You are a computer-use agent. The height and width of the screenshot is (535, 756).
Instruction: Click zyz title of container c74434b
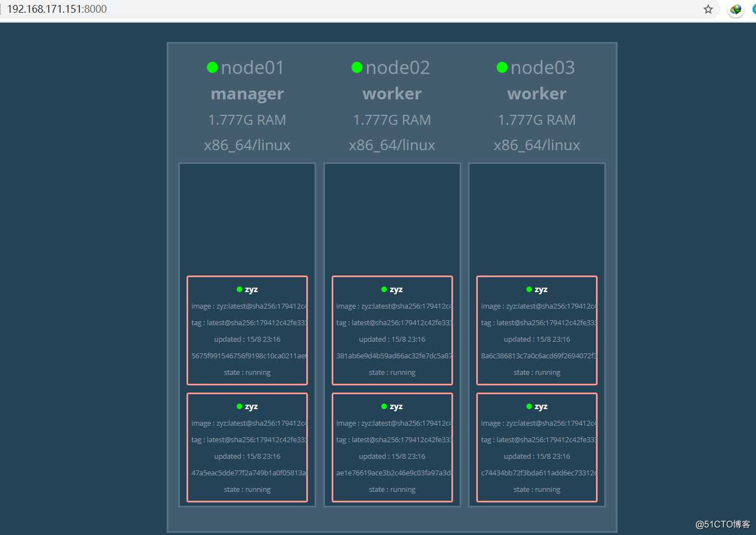(541, 407)
